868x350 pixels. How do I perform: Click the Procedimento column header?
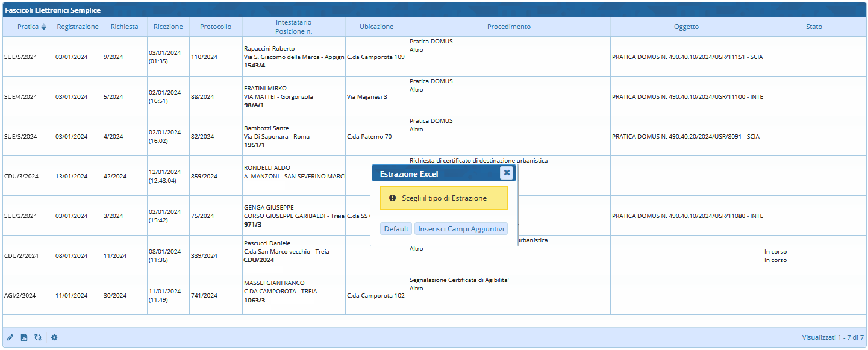click(509, 27)
